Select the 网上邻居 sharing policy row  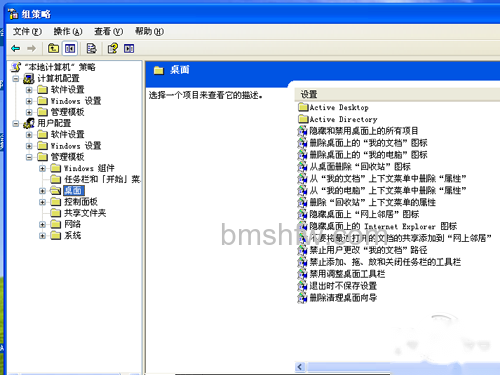400,238
